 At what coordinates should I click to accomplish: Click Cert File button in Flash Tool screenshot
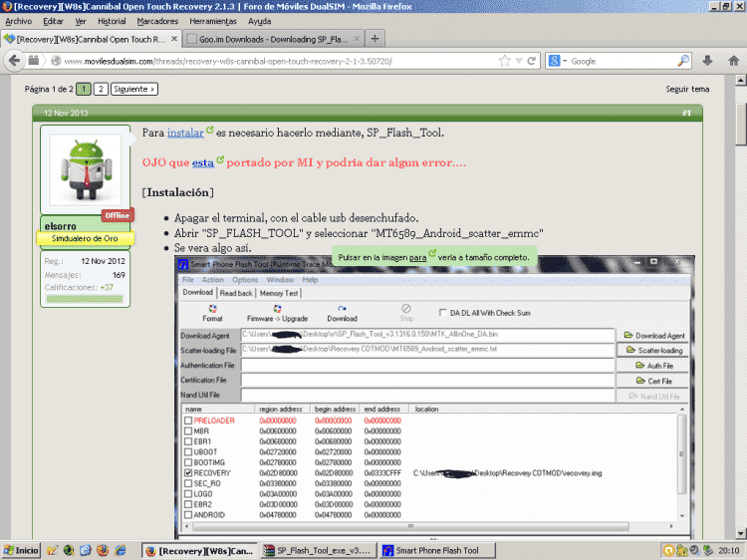(x=652, y=381)
